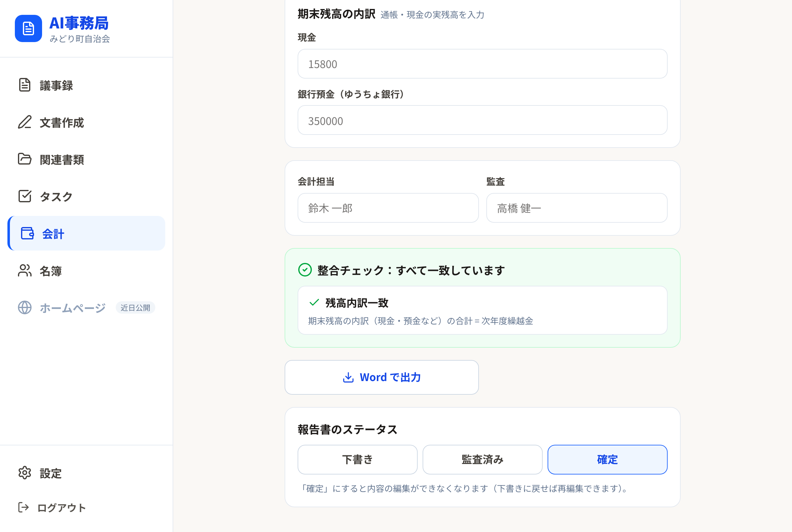
Task: Go to the 文書作成 section
Action: click(x=86, y=122)
